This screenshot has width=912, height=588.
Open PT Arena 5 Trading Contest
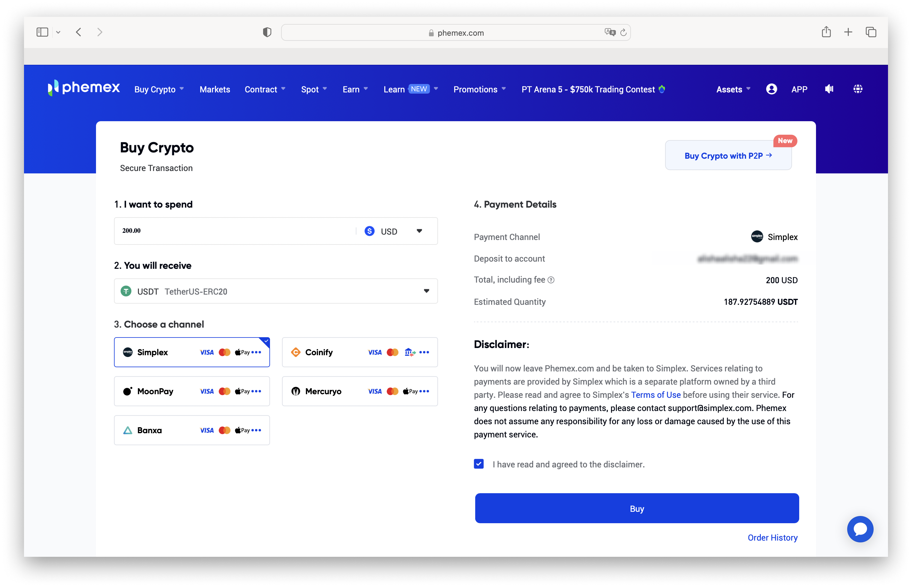(x=593, y=89)
